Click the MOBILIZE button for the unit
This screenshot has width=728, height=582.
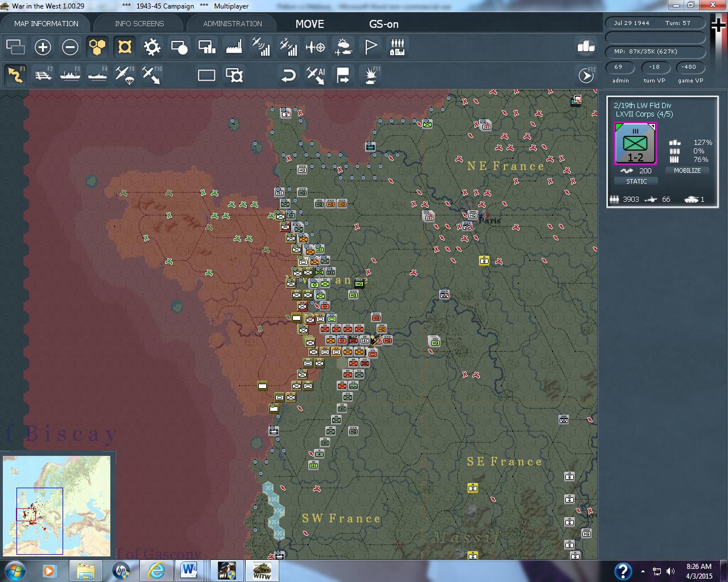[x=687, y=171]
